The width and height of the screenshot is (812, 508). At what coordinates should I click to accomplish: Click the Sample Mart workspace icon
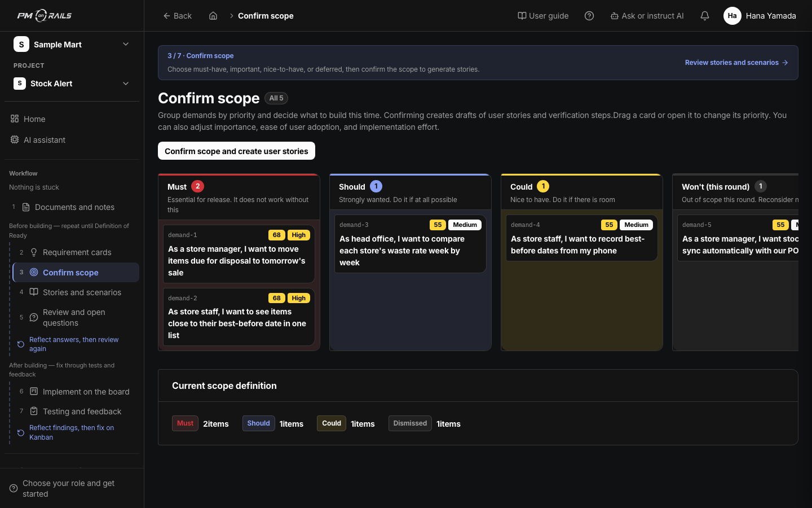(21, 44)
